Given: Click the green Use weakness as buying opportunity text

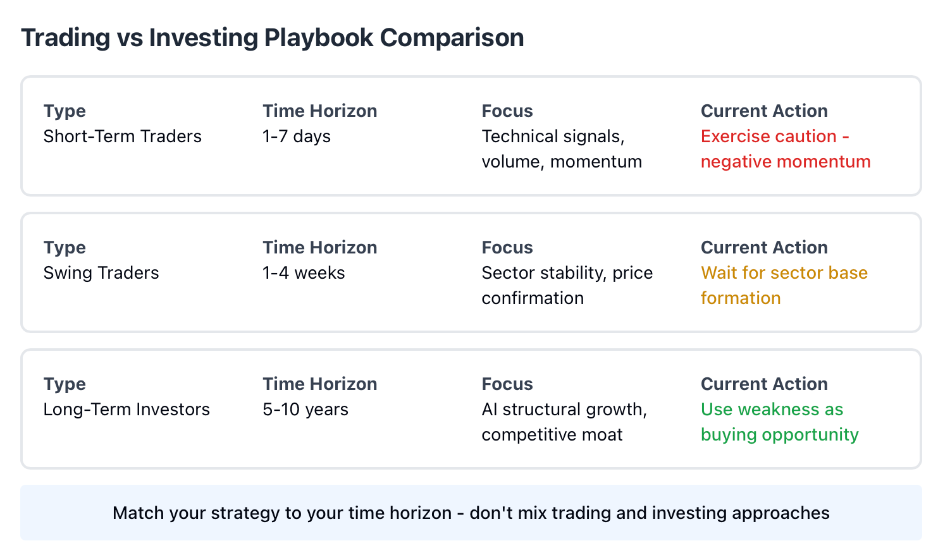Looking at the screenshot, I should pyautogui.click(x=780, y=422).
